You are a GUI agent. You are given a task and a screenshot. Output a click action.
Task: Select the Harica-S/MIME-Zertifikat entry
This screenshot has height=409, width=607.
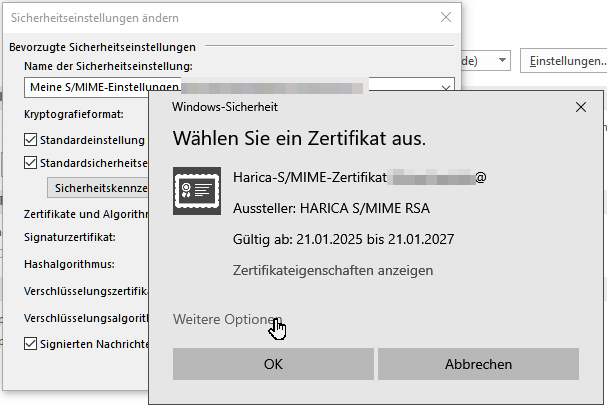[x=359, y=178]
